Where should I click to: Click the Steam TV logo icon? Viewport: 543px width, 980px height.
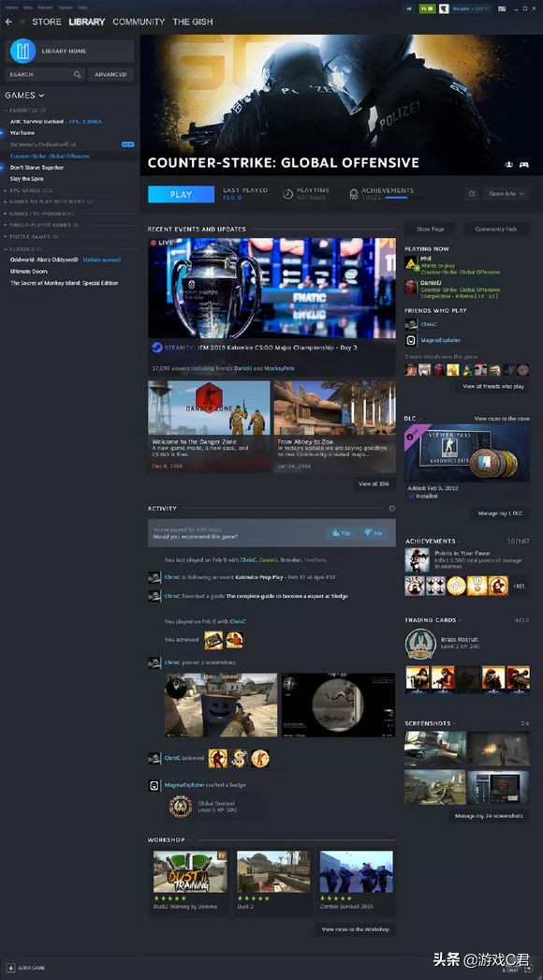pyautogui.click(x=156, y=348)
